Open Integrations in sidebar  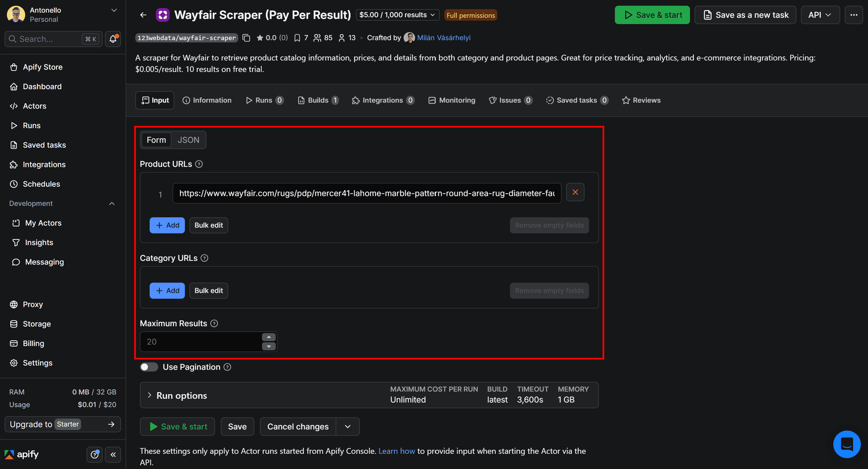point(44,165)
